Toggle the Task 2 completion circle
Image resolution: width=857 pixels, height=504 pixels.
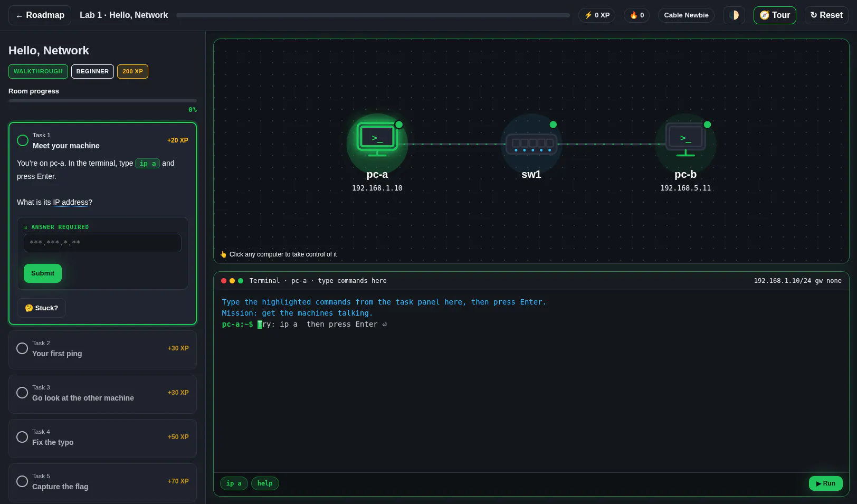tap(22, 348)
